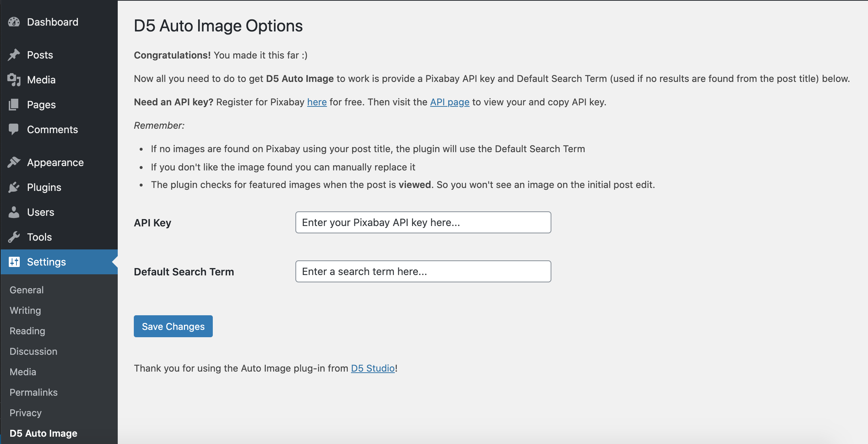
Task: Click the Dashboard gauge icon
Action: pyautogui.click(x=14, y=22)
